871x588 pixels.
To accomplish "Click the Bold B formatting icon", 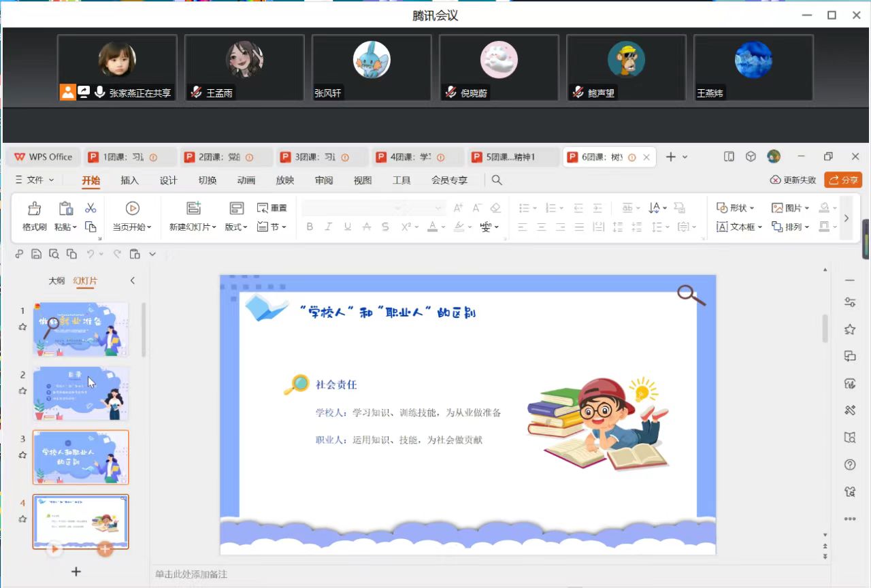I will click(x=310, y=227).
